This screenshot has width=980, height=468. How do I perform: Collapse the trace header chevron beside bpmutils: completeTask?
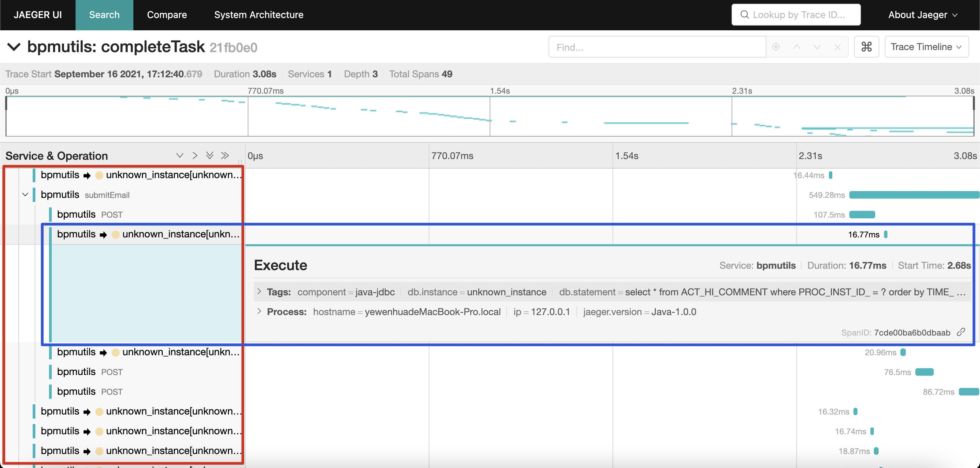click(14, 47)
